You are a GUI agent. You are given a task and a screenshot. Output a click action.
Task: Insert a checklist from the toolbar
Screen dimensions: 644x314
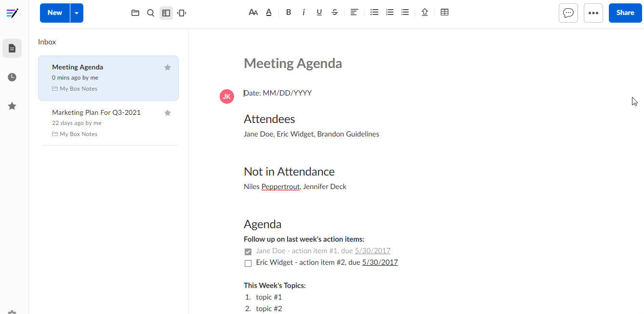(374, 13)
